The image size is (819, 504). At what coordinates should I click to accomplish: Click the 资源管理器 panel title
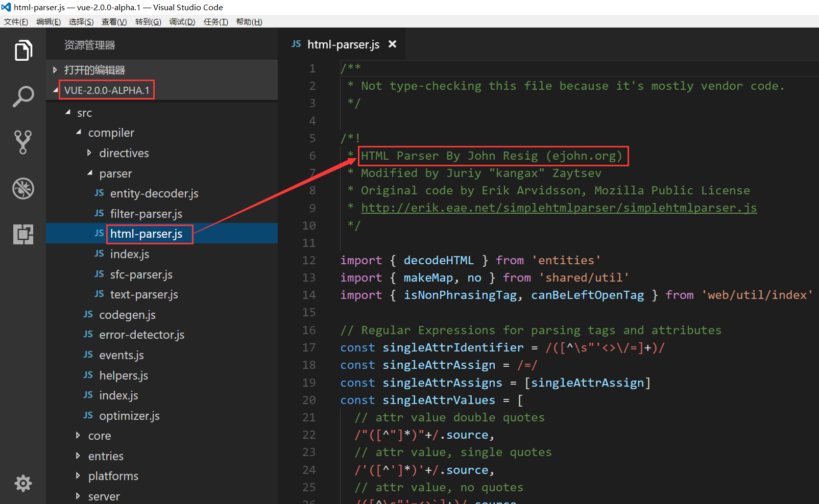(89, 45)
